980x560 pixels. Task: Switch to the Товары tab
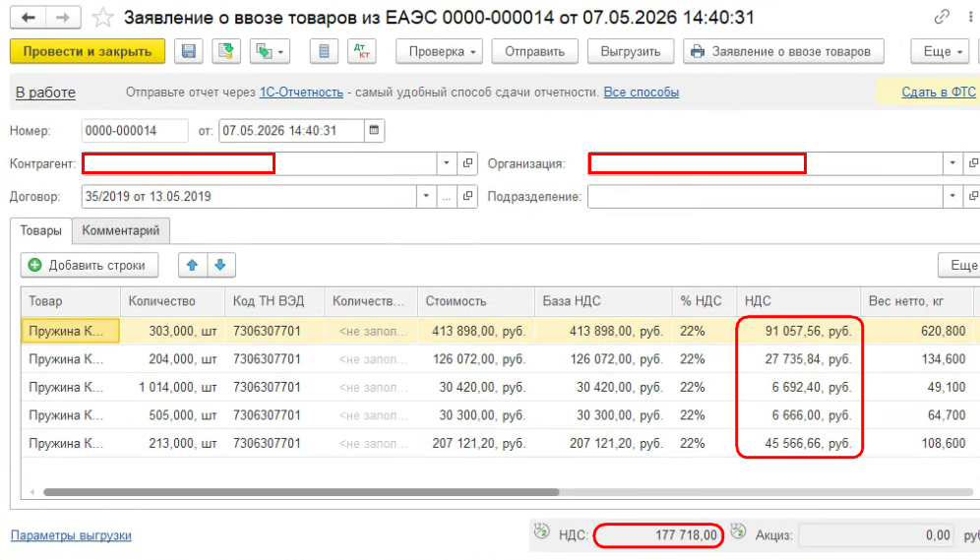pyautogui.click(x=40, y=230)
